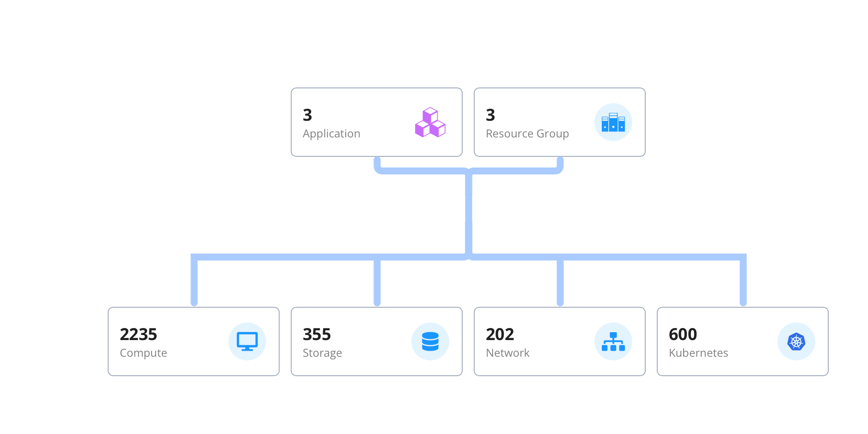Click the Kubernetes wheel icon
The width and height of the screenshot is (868, 434).
[796, 342]
